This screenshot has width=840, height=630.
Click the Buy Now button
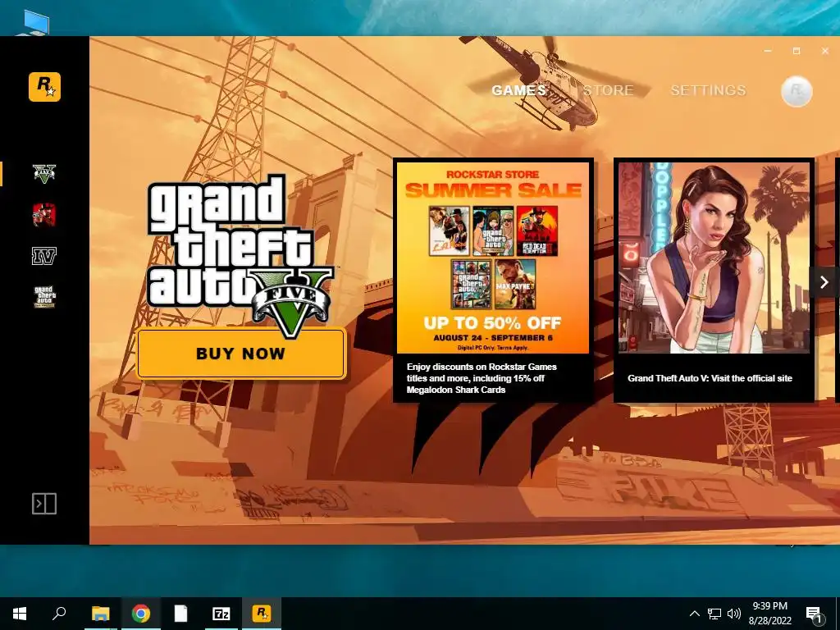pyautogui.click(x=241, y=354)
